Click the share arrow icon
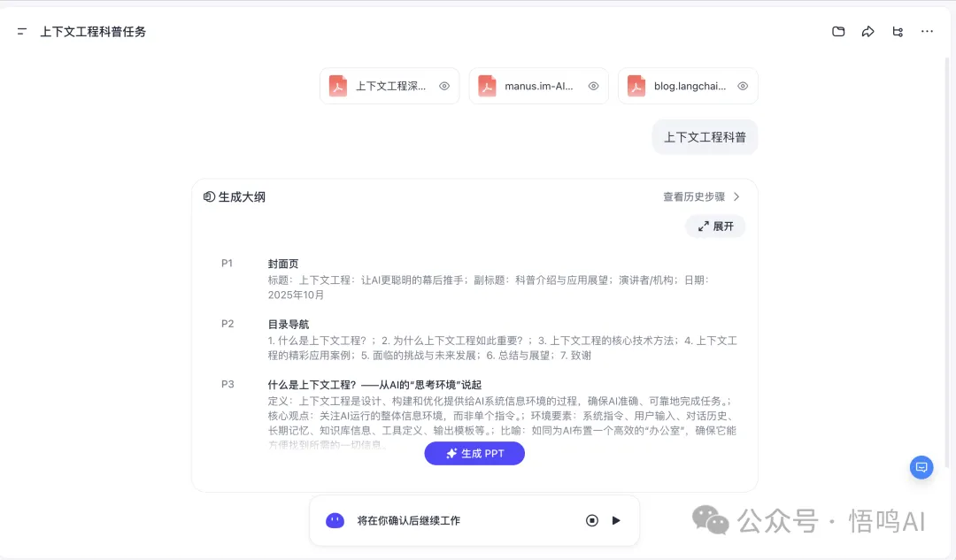The image size is (956, 560). tap(867, 32)
